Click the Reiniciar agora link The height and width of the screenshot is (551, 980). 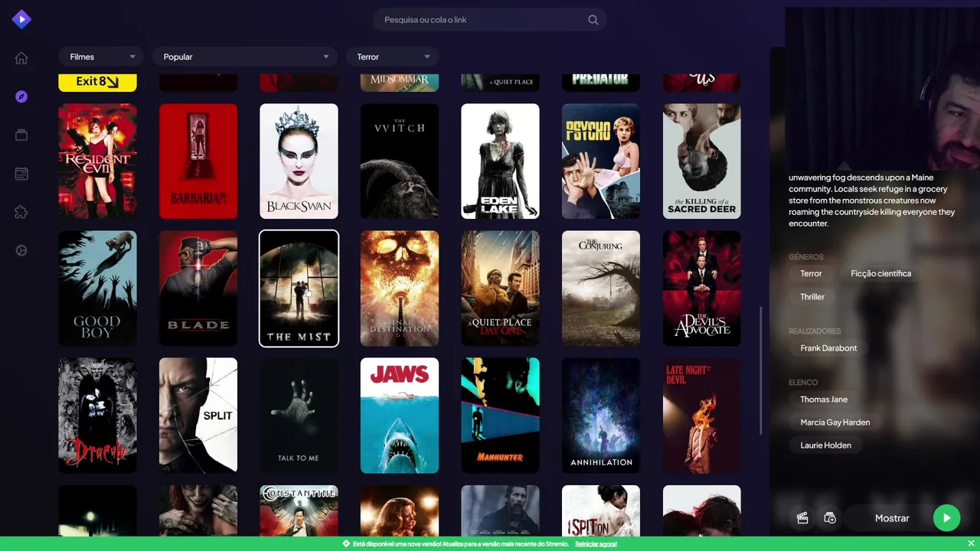(x=596, y=544)
